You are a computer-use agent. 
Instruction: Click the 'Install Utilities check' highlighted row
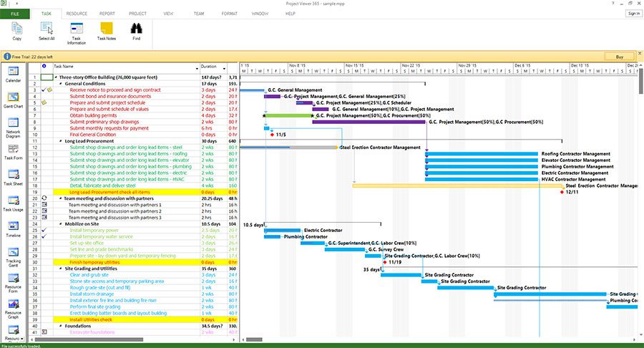(145, 319)
